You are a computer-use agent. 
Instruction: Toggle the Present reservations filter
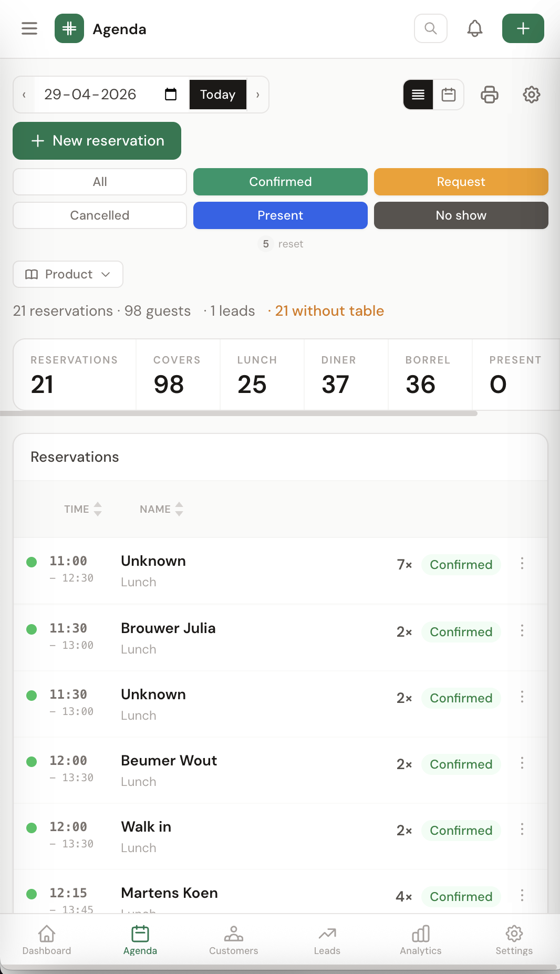[x=280, y=215]
